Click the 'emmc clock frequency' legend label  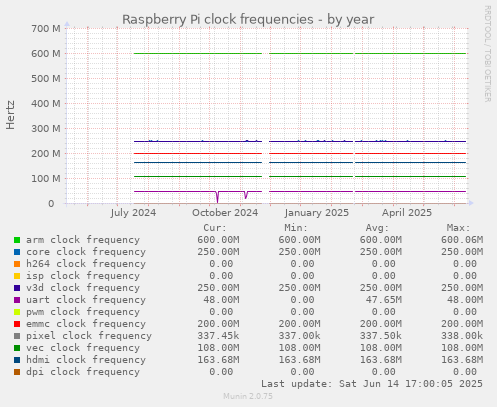pos(86,324)
